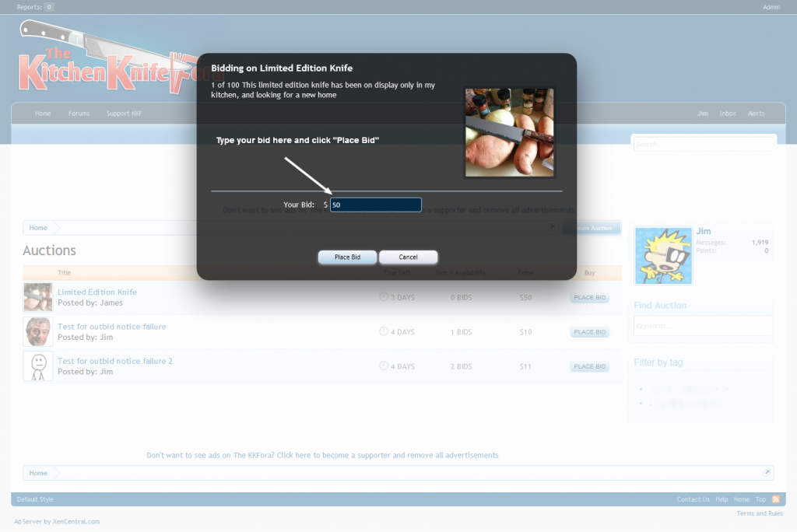This screenshot has height=532, width=797.
Task: Place bid on the $11 auction row
Action: tap(590, 367)
